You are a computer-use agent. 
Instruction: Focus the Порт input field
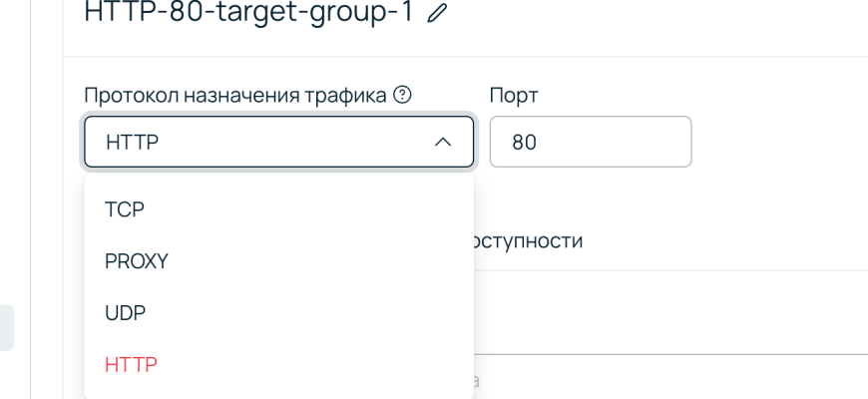(590, 142)
